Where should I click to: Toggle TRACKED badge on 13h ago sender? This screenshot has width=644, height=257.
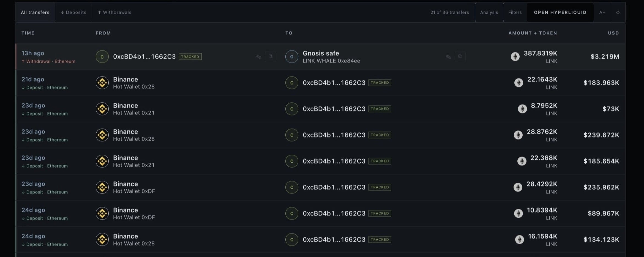[x=190, y=57]
